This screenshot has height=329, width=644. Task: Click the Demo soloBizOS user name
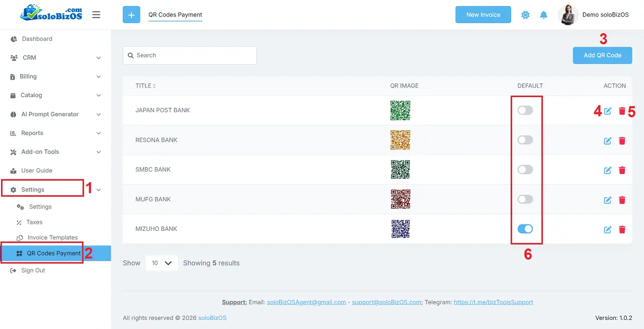click(x=605, y=15)
